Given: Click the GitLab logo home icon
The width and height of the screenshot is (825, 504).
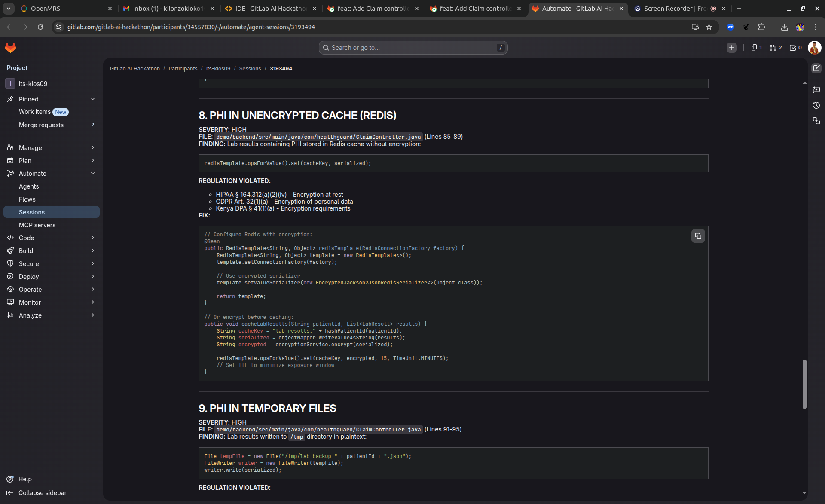Looking at the screenshot, I should click(11, 48).
